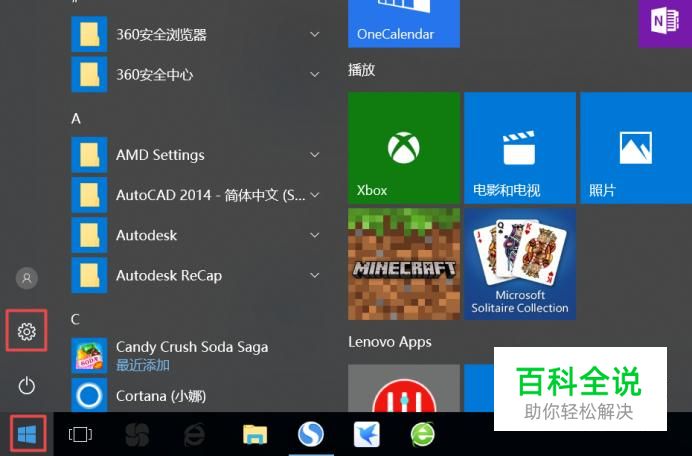
Task: Click the Autodesk folder icon
Action: point(89,235)
